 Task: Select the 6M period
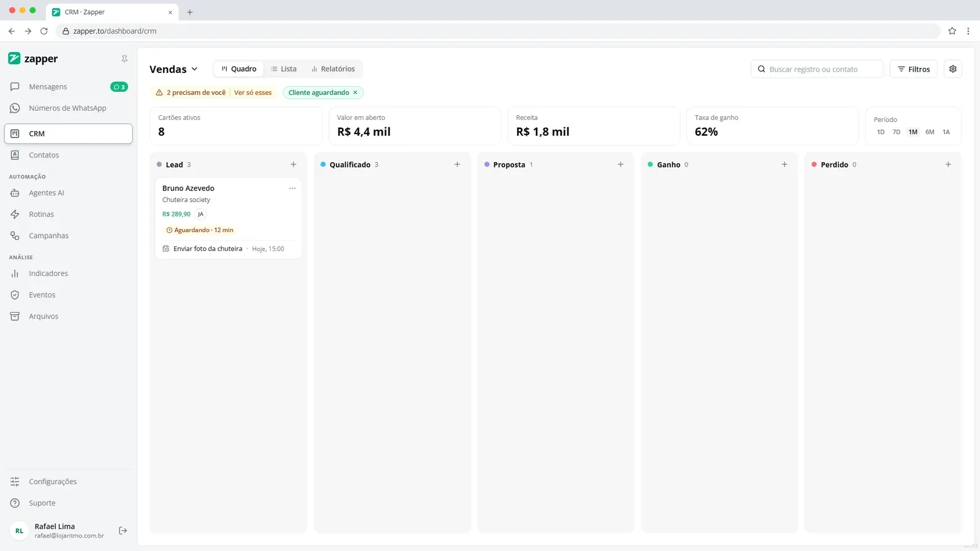pyautogui.click(x=930, y=132)
